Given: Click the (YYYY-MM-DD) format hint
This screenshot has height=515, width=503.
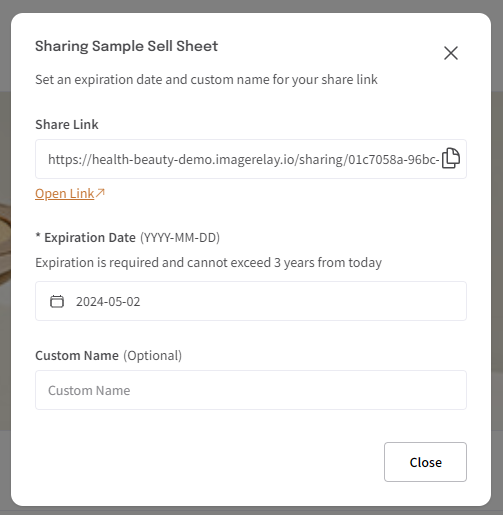Looking at the screenshot, I should tap(180, 238).
